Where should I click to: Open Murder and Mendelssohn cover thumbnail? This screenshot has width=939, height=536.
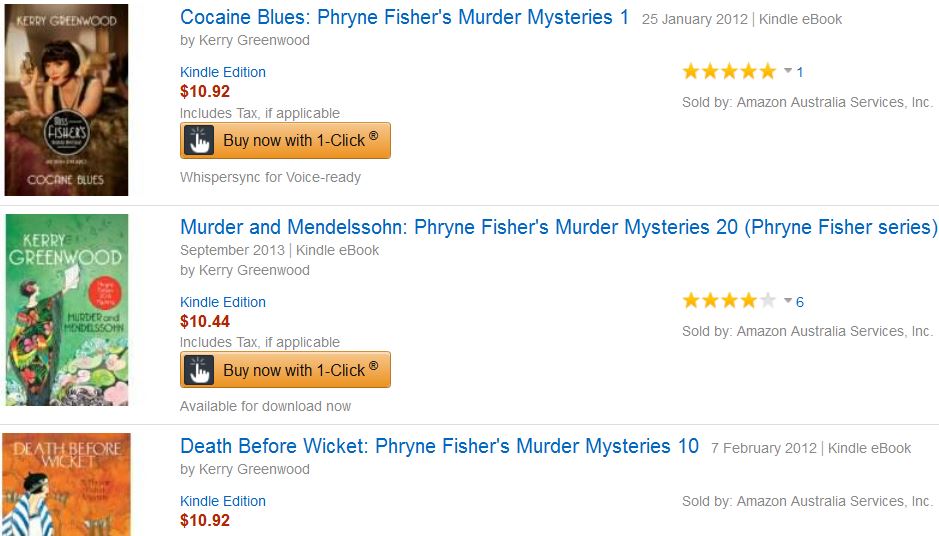(x=66, y=309)
